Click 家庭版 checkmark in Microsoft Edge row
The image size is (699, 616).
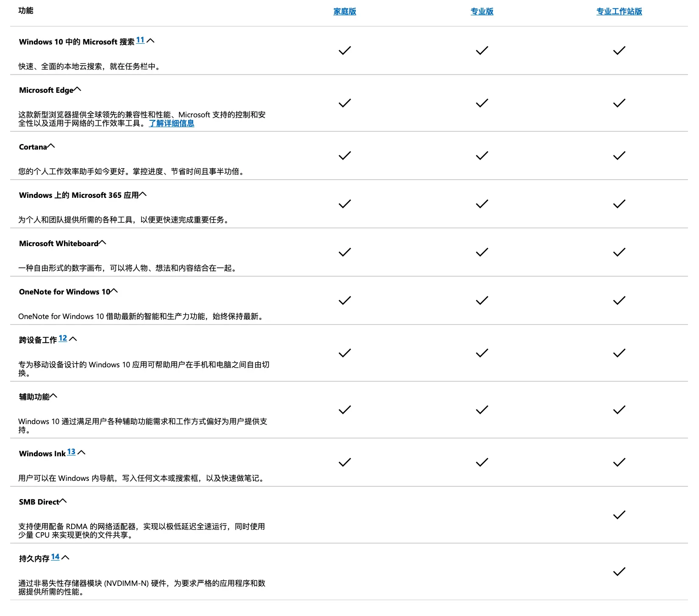pyautogui.click(x=344, y=103)
